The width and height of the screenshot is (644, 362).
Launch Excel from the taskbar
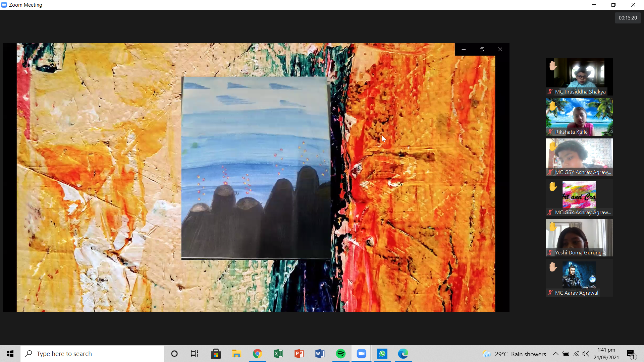pyautogui.click(x=278, y=354)
